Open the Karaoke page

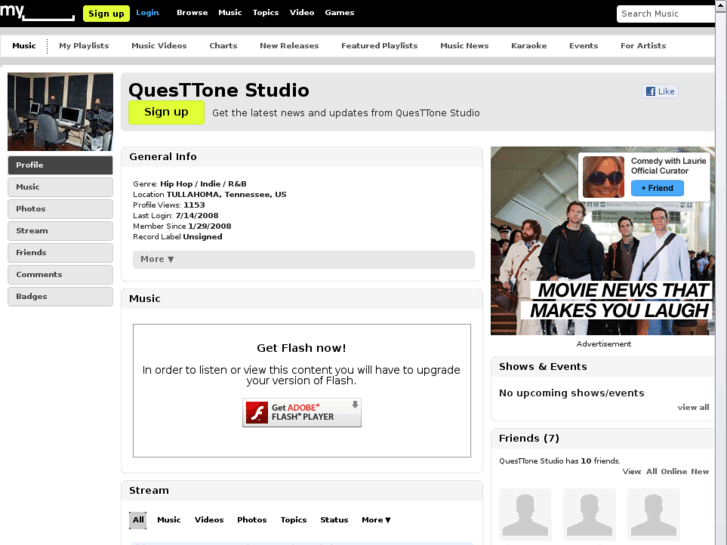529,45
